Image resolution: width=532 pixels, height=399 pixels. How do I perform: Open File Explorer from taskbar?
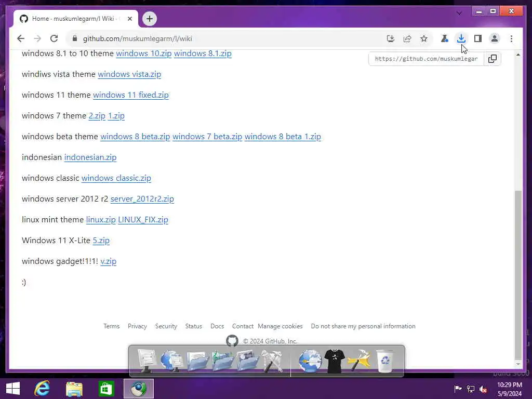click(x=74, y=389)
